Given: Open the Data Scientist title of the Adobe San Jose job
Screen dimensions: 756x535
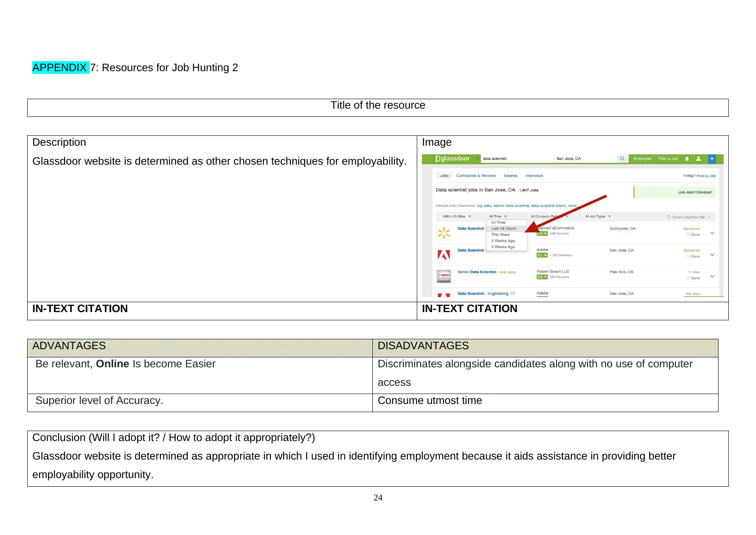Looking at the screenshot, I should [x=471, y=250].
